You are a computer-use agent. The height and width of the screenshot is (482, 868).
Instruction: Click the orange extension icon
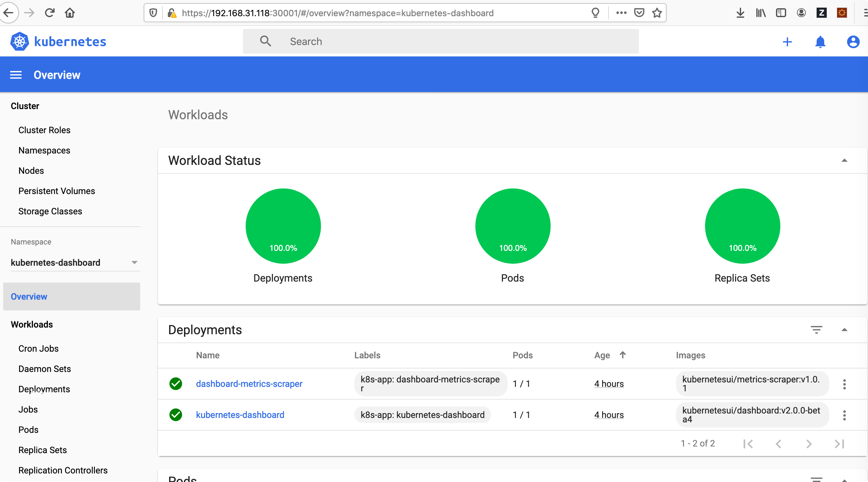point(842,13)
